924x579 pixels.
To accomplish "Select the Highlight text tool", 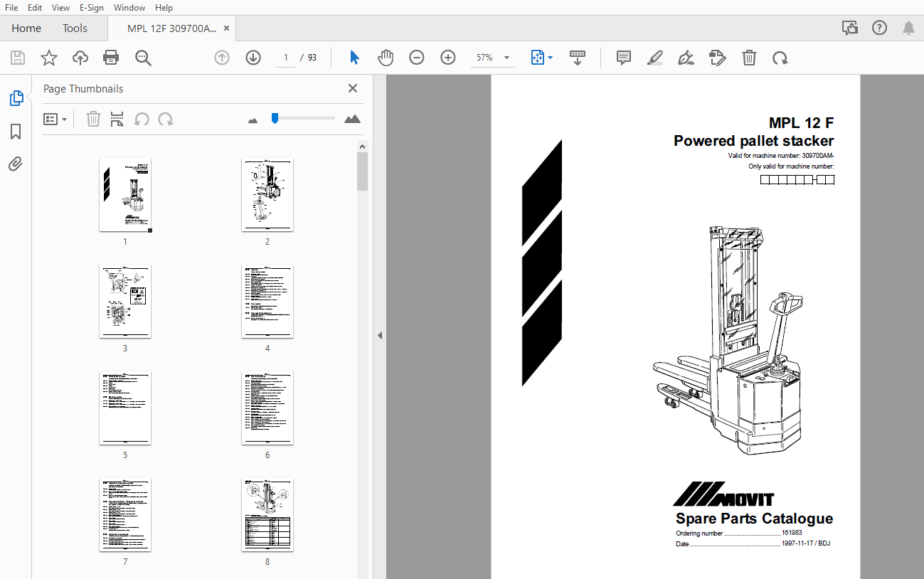I will click(x=655, y=58).
